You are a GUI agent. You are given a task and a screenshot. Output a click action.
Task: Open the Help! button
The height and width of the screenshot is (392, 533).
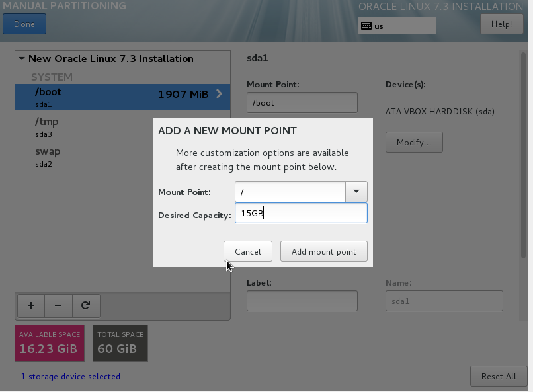click(502, 24)
